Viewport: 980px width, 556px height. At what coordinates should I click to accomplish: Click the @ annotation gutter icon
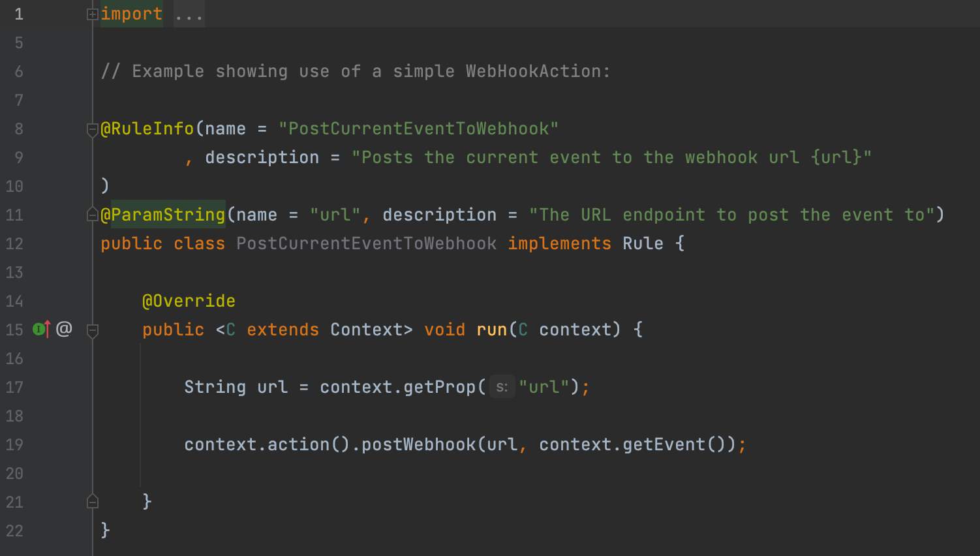(x=64, y=329)
